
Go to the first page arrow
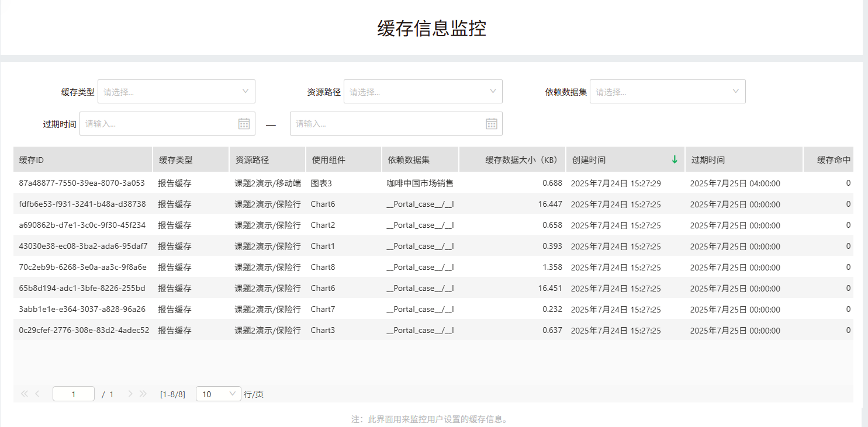coord(24,394)
